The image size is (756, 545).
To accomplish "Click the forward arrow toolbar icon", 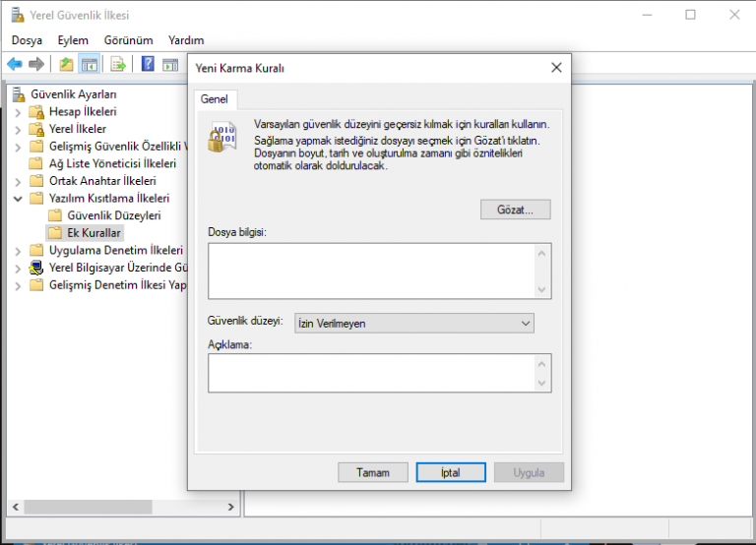I will click(x=36, y=64).
